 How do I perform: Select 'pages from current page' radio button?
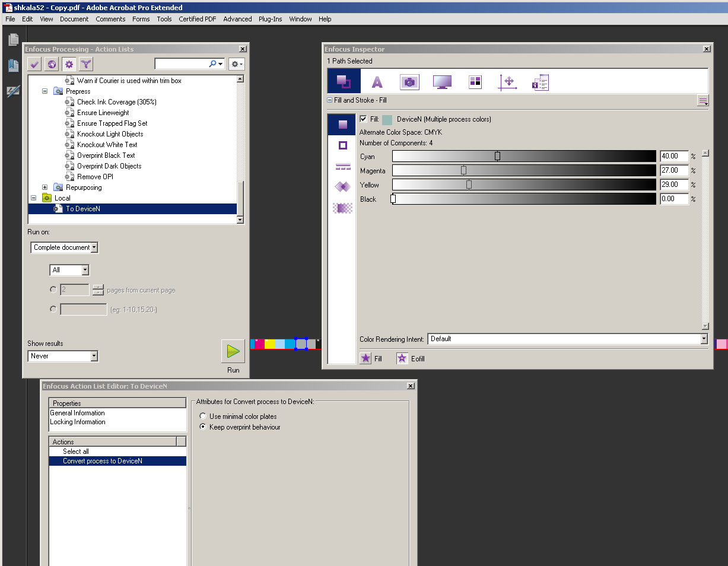point(53,290)
